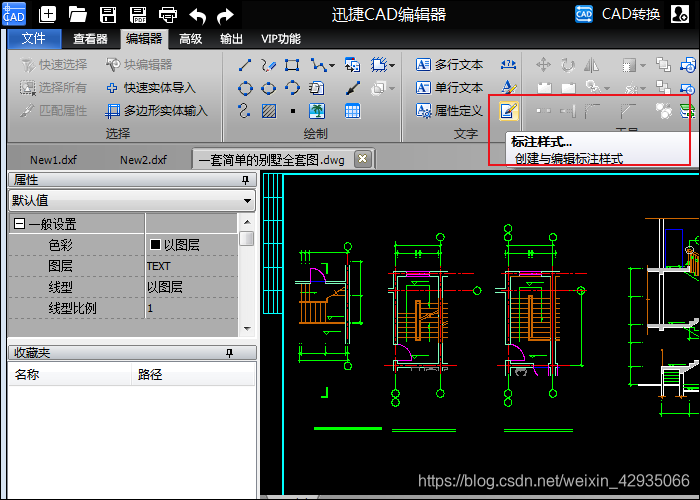Image resolution: width=700 pixels, height=500 pixels.
Task: Switch to the New2.dxf document tab
Action: pos(143,159)
